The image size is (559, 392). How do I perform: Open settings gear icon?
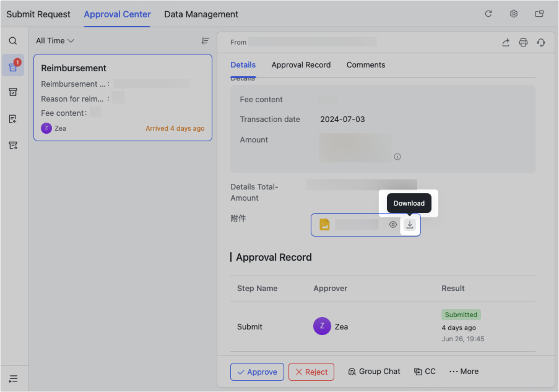click(514, 14)
